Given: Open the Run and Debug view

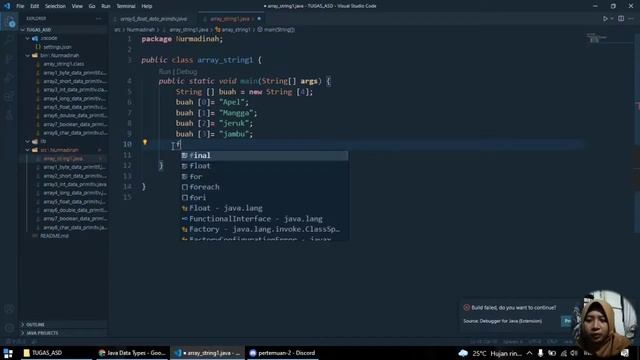Looking at the screenshot, I should click(9, 78).
